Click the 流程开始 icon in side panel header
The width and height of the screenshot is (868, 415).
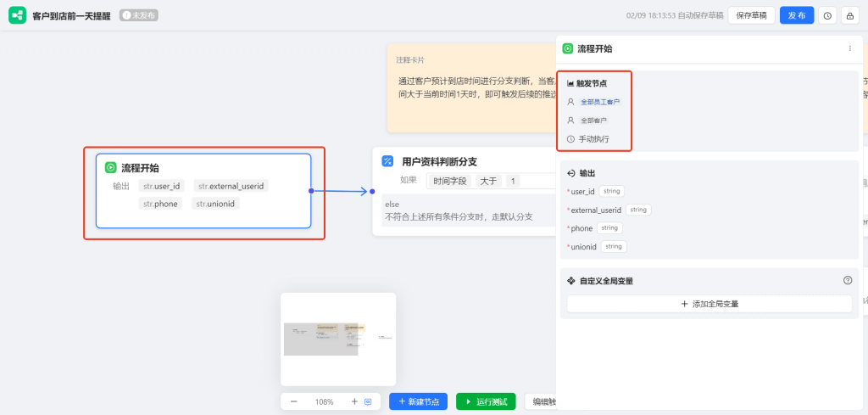[567, 48]
